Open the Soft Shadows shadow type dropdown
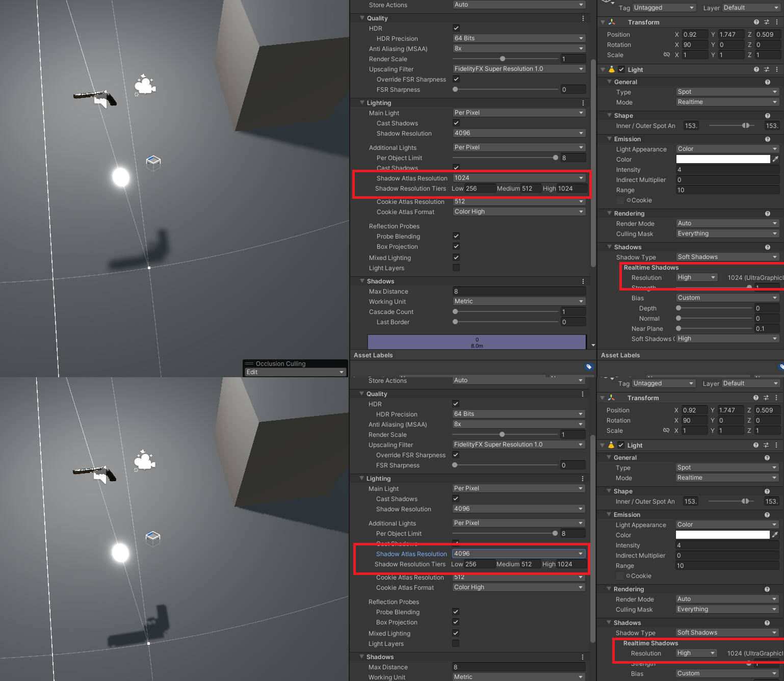784x681 pixels. coord(726,257)
